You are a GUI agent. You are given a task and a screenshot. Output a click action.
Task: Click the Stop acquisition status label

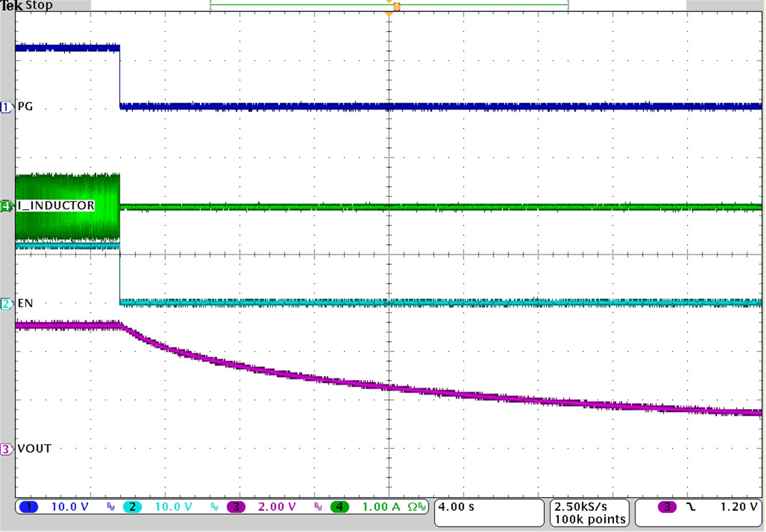pyautogui.click(x=38, y=5)
